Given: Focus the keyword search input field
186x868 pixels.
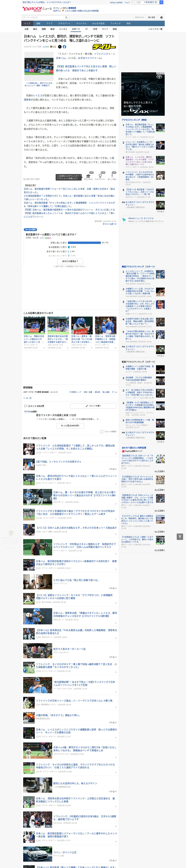Looking at the screenshot, I should click(44, 18).
